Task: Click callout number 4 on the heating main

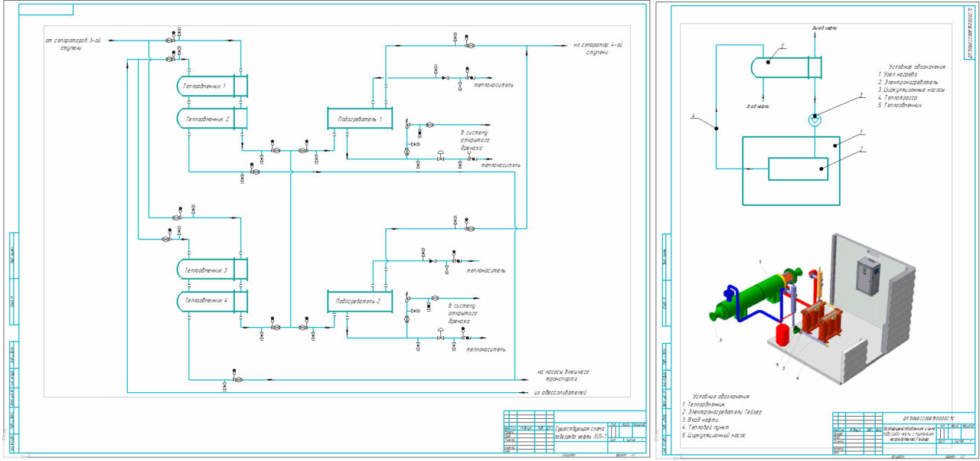Action: [694, 117]
